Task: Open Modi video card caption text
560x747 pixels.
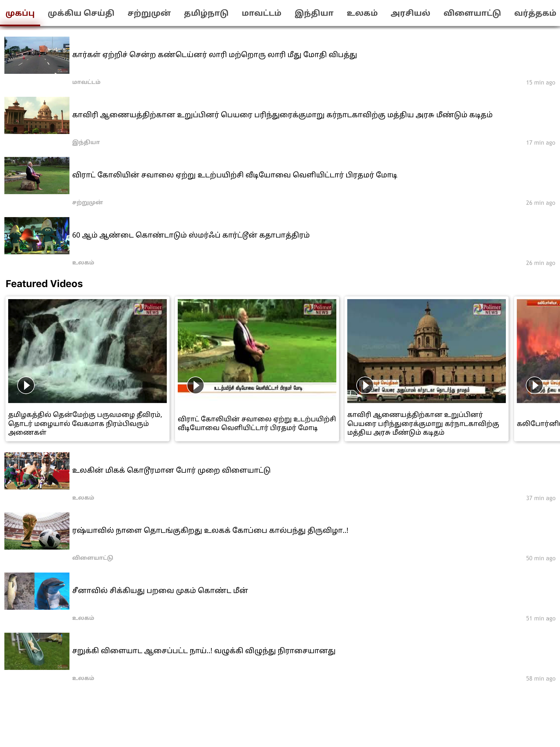Action: pos(257,424)
